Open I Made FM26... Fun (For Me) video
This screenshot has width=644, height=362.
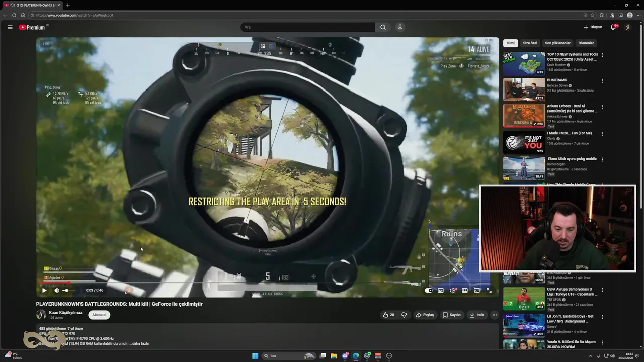[570, 133]
